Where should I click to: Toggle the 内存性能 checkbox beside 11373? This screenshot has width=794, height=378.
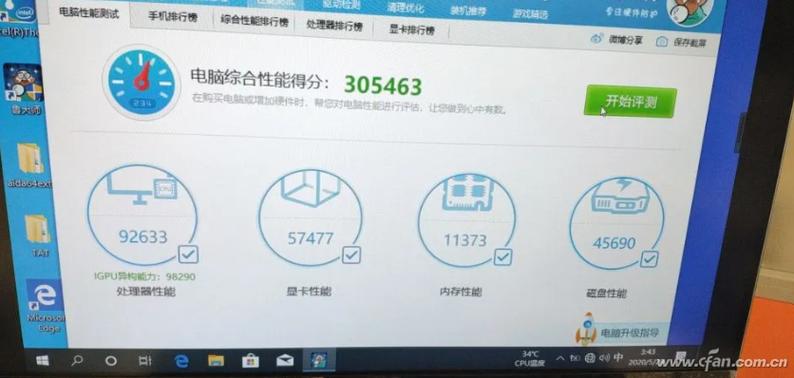pos(503,257)
